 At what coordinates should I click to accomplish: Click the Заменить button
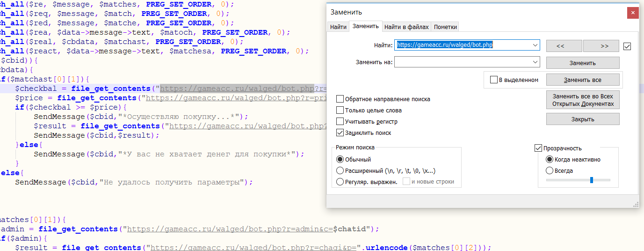[x=583, y=63]
